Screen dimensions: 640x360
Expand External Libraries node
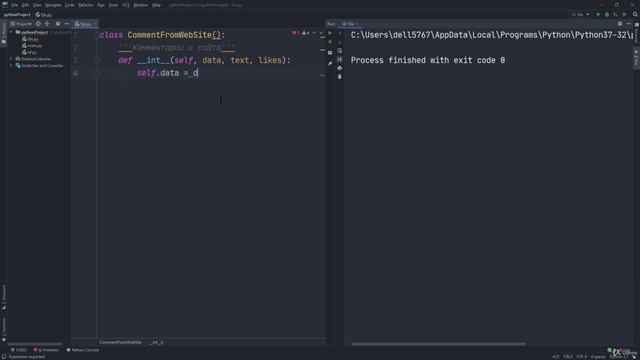11,59
